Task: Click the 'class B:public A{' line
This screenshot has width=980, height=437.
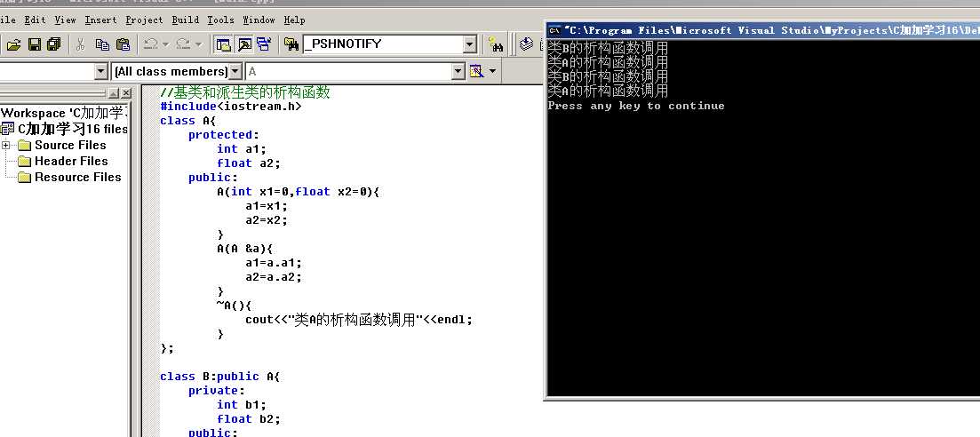Action: 220,377
